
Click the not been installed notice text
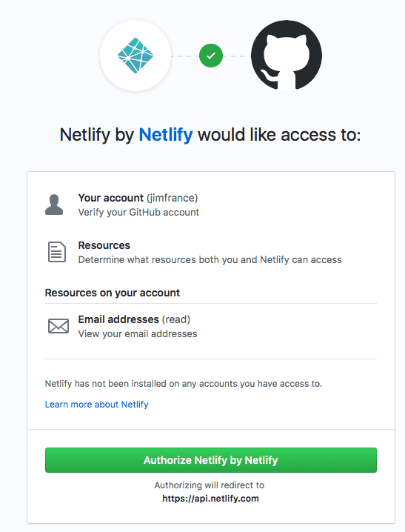coord(184,384)
